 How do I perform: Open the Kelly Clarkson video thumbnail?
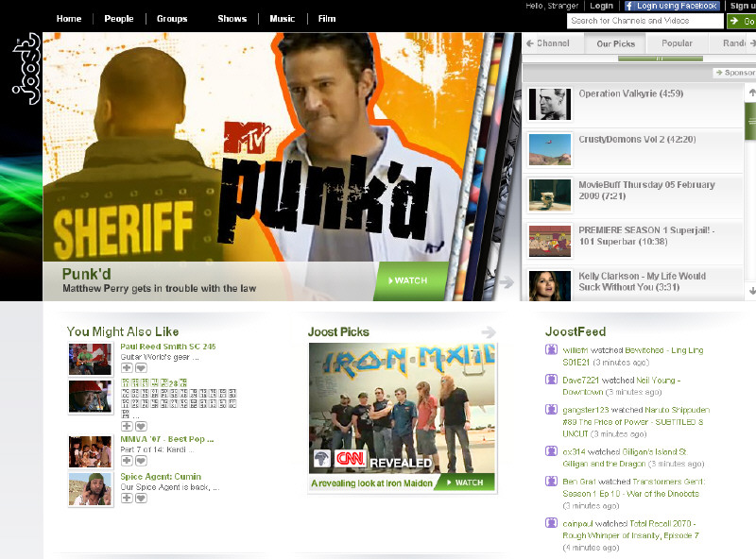click(550, 285)
